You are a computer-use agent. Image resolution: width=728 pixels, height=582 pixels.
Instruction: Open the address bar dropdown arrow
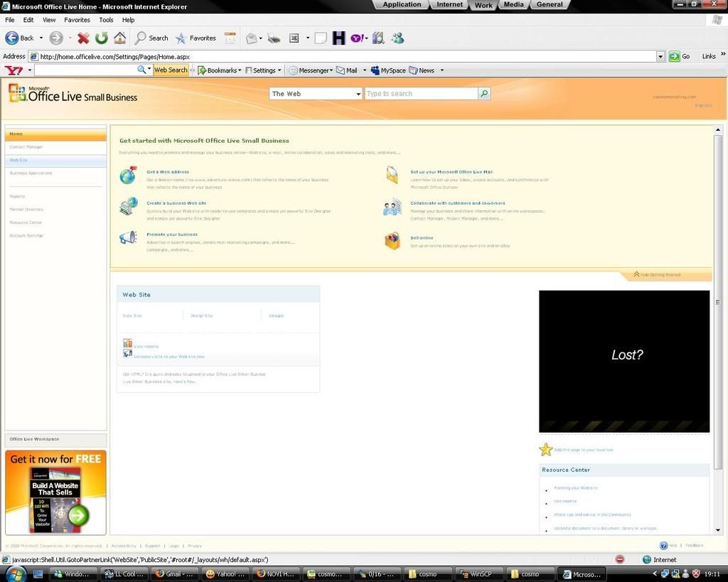(x=660, y=57)
